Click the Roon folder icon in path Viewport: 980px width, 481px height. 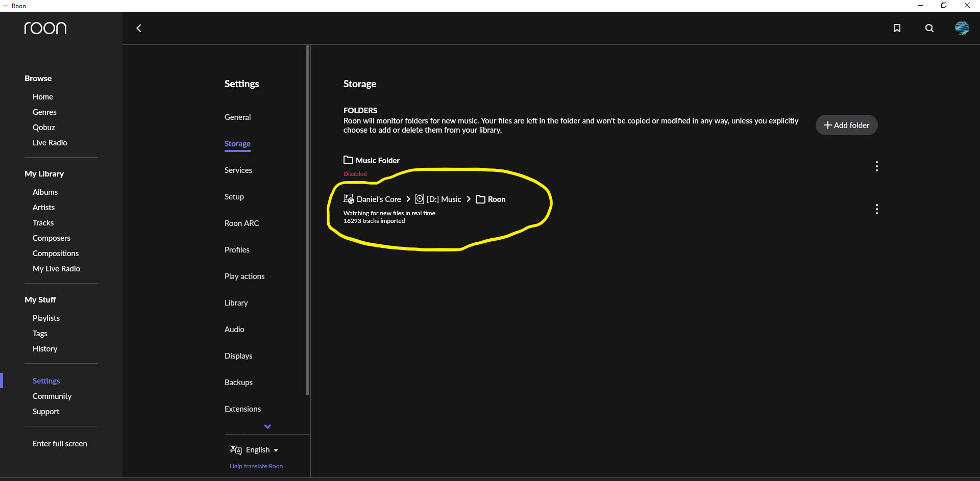pos(480,199)
